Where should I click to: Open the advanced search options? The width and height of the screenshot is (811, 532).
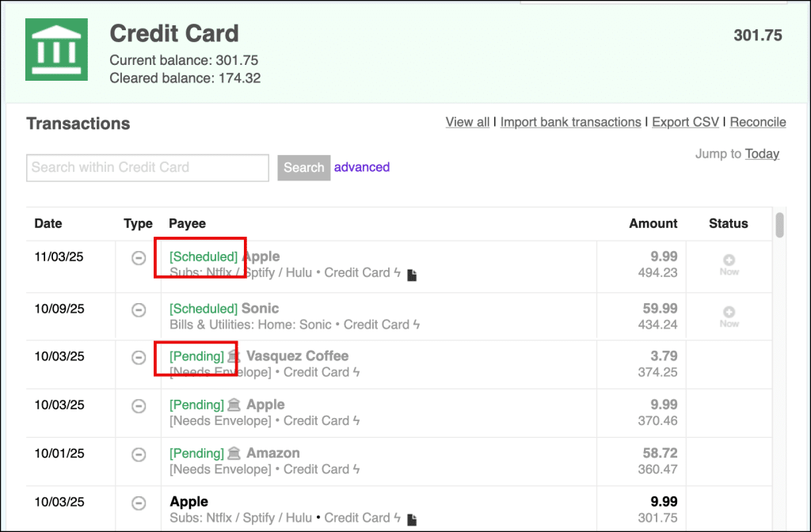pyautogui.click(x=362, y=167)
